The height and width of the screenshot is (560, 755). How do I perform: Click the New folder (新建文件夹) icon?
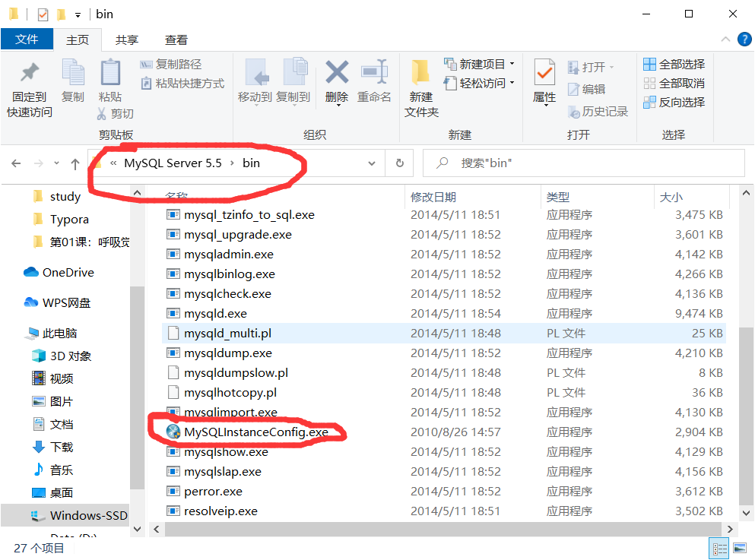420,72
